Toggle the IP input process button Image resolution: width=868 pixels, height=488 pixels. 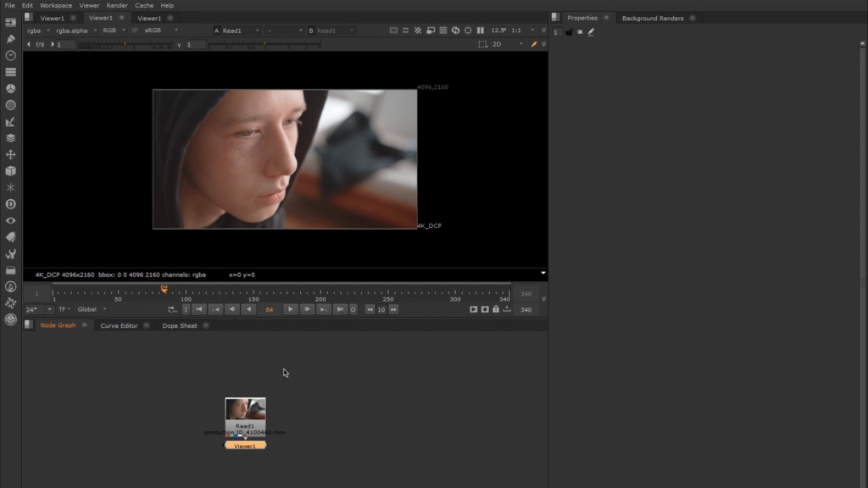pyautogui.click(x=135, y=30)
